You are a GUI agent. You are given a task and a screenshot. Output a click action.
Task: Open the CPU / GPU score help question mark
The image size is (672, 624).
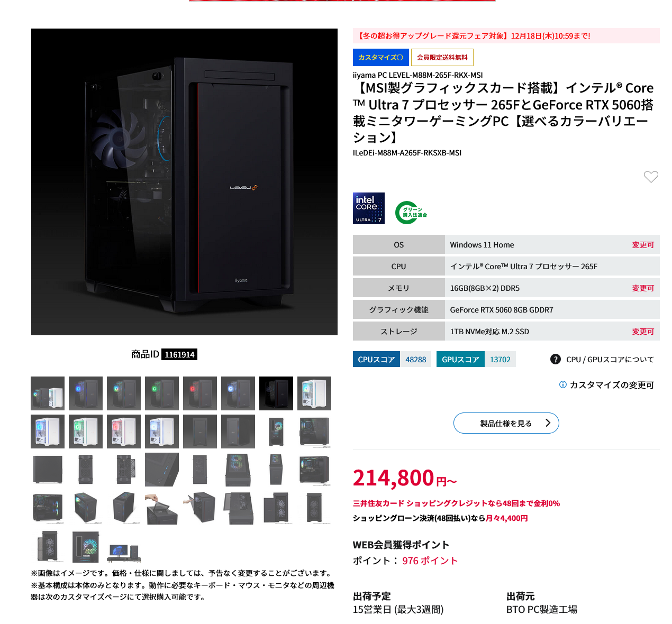(x=555, y=359)
